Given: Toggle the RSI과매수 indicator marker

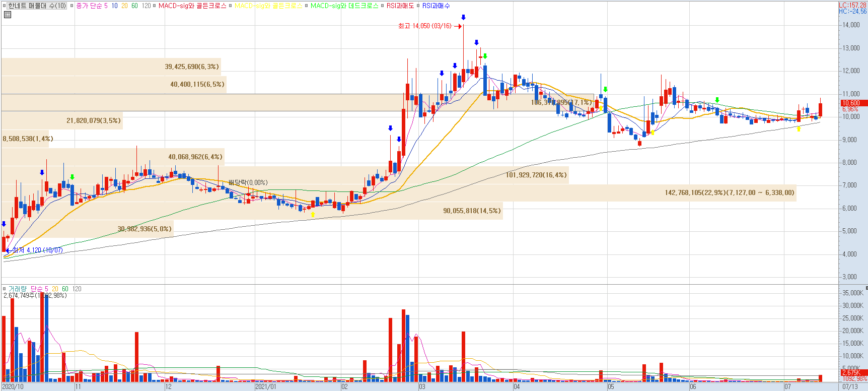Looking at the screenshot, I should 418,6.
